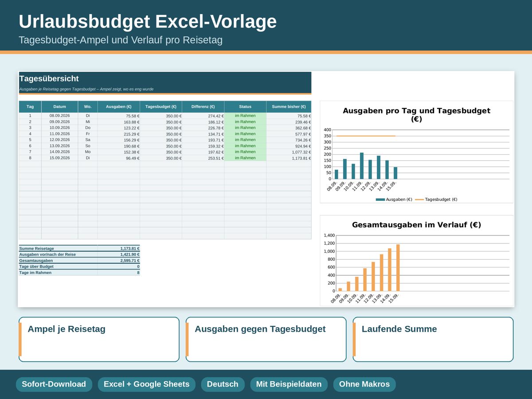Select the Tagesbudget (€) entry in the chart legend
The width and height of the screenshot is (532, 399).
pos(436,199)
